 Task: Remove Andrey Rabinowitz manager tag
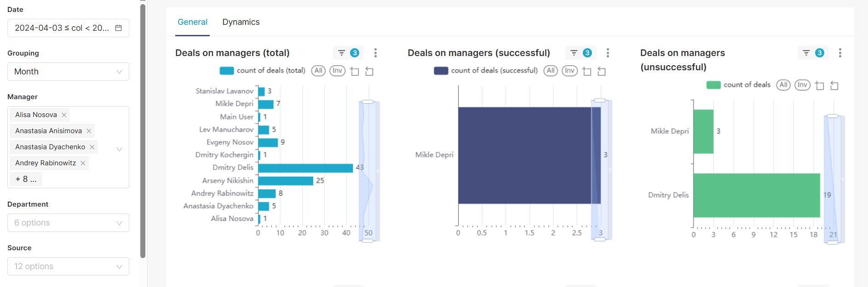83,163
